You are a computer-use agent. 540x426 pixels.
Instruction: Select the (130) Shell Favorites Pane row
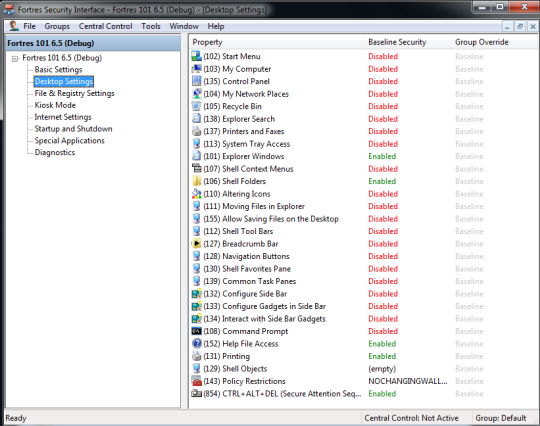364,269
